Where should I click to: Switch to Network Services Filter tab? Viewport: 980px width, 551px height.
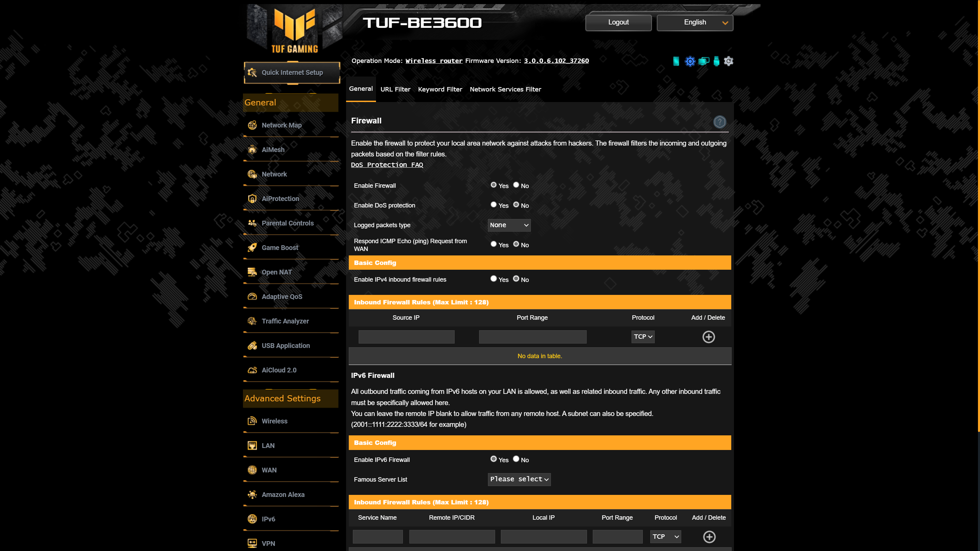505,89
